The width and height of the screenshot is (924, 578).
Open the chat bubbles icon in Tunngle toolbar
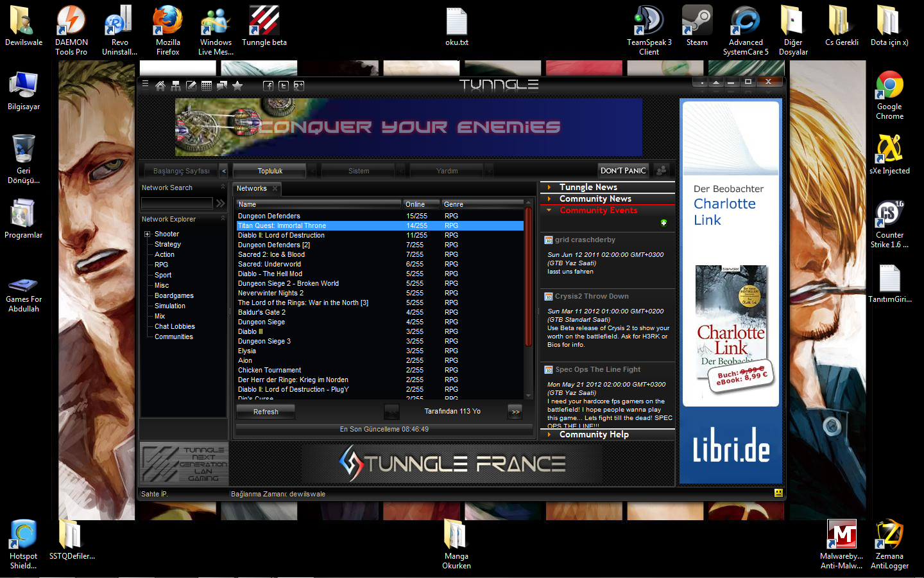222,85
